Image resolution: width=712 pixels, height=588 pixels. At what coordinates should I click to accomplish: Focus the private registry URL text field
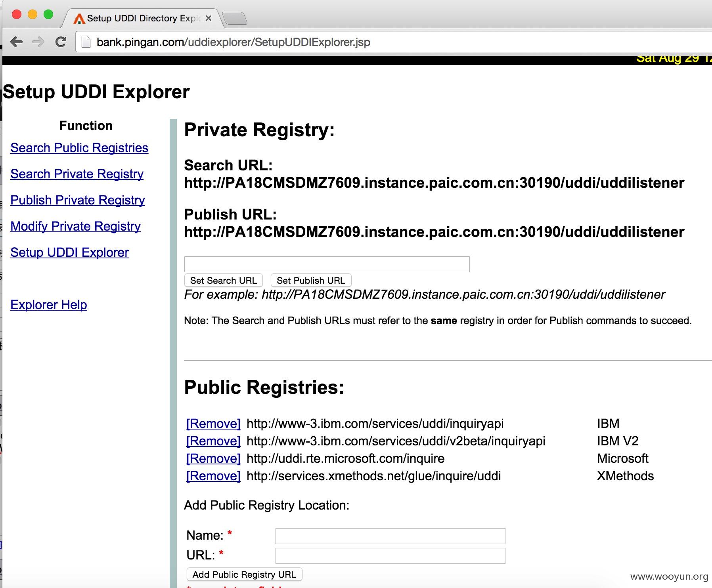(327, 264)
